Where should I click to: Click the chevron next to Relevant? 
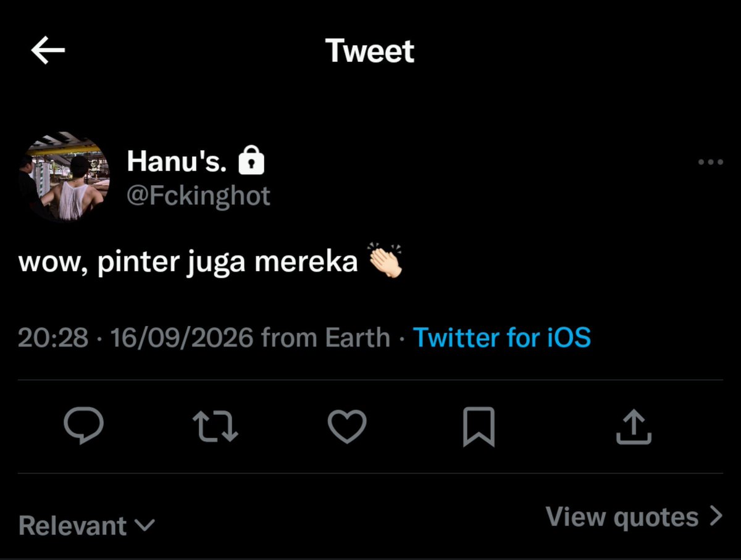[x=144, y=526]
